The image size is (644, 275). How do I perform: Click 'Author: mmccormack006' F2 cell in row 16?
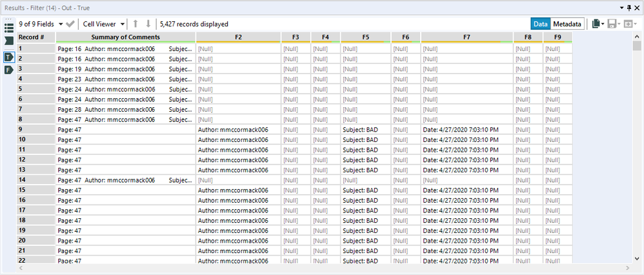[238, 201]
